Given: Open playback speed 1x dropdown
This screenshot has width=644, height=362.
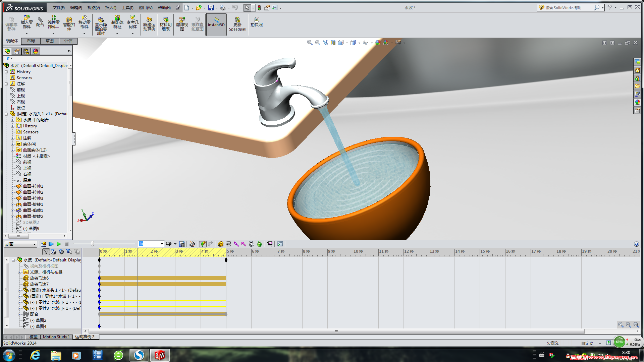Looking at the screenshot, I should 162,244.
